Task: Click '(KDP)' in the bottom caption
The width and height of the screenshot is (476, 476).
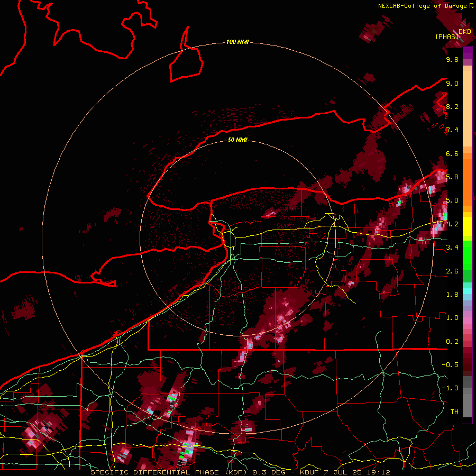Action: (235, 472)
